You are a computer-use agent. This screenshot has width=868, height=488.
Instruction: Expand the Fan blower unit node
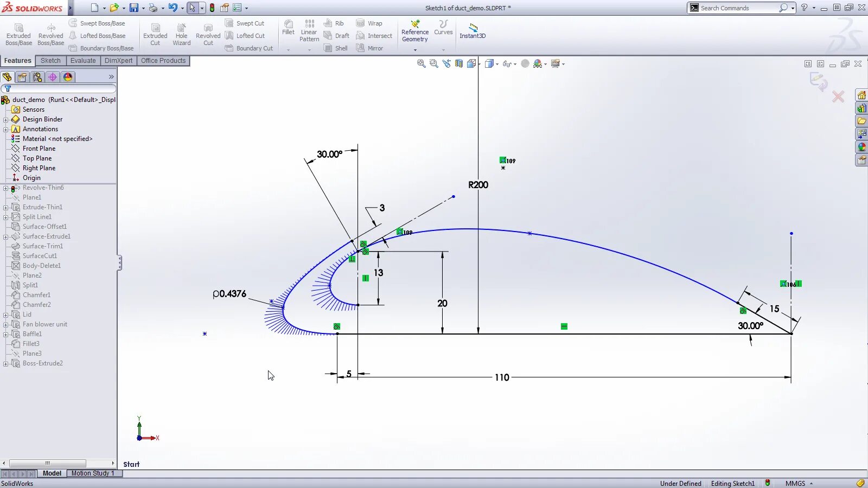pyautogui.click(x=5, y=325)
